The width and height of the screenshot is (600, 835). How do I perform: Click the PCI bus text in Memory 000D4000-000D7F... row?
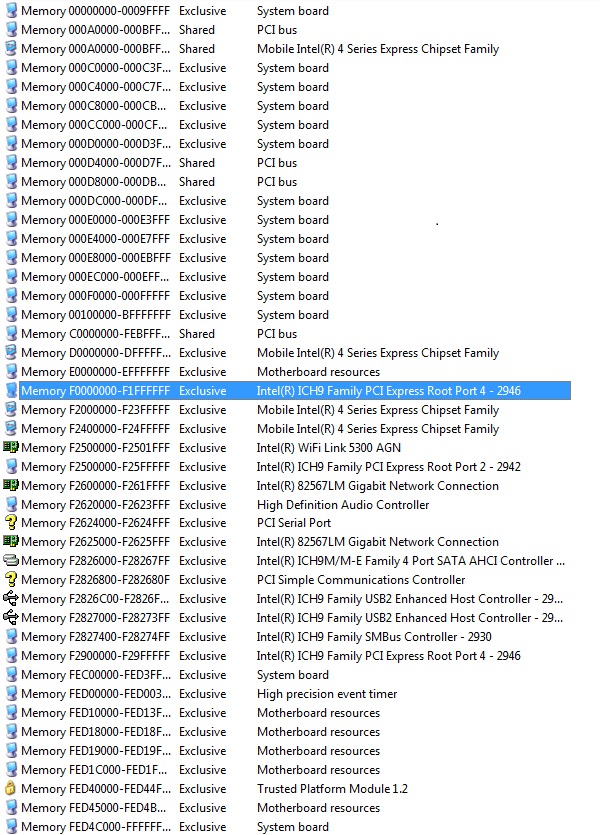click(277, 162)
